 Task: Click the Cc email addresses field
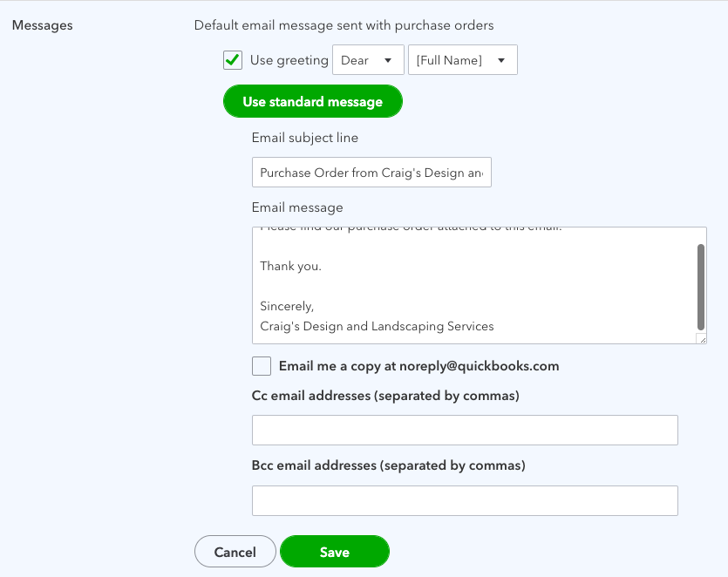coord(464,431)
